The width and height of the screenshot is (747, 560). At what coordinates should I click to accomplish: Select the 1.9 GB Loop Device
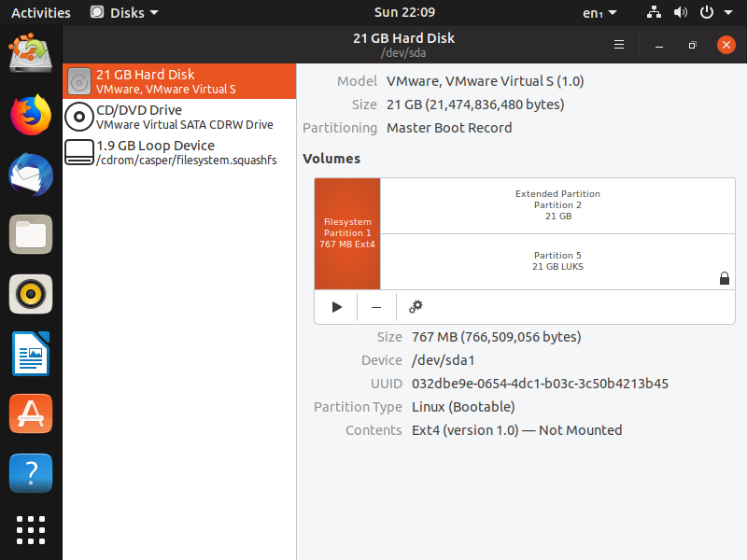click(x=179, y=152)
